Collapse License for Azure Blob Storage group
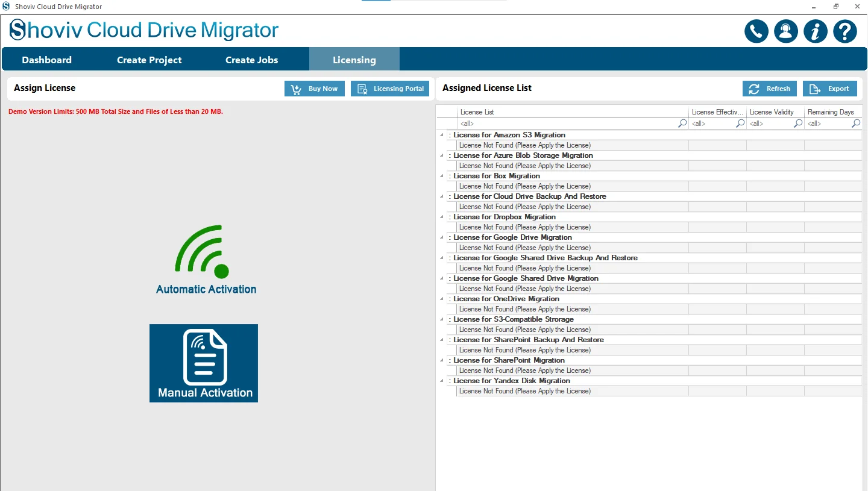 coord(441,155)
